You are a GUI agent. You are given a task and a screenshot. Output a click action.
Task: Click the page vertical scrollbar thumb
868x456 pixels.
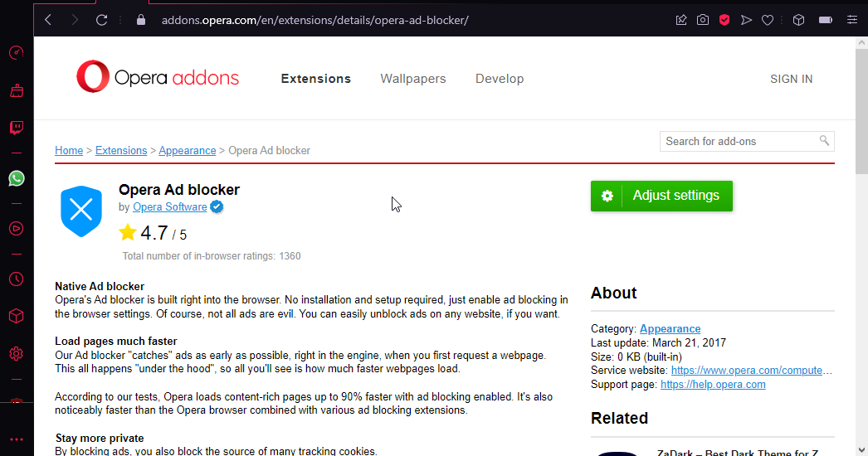(862, 112)
